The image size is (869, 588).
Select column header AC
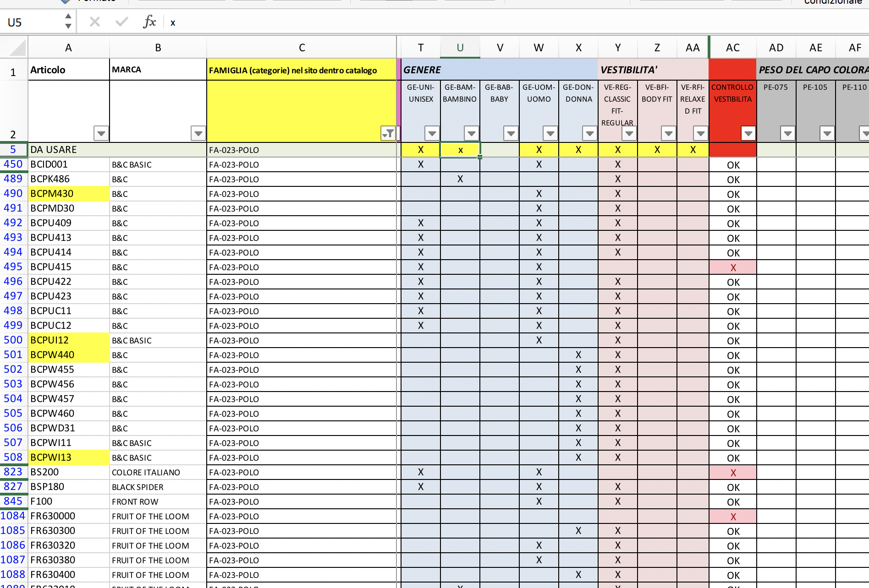click(x=733, y=48)
